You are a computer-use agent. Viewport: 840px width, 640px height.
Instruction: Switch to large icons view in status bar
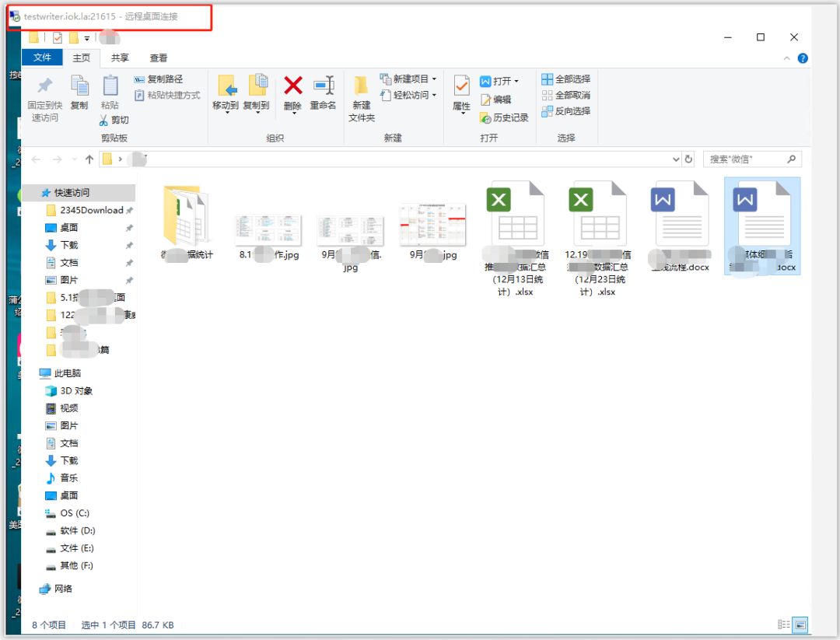(x=800, y=624)
